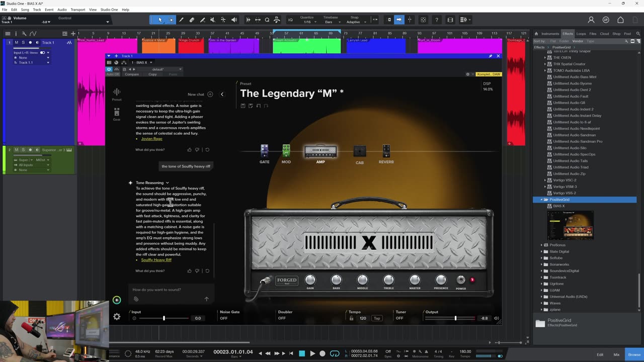
Task: Open the Preset sidebar panel
Action: point(117,94)
